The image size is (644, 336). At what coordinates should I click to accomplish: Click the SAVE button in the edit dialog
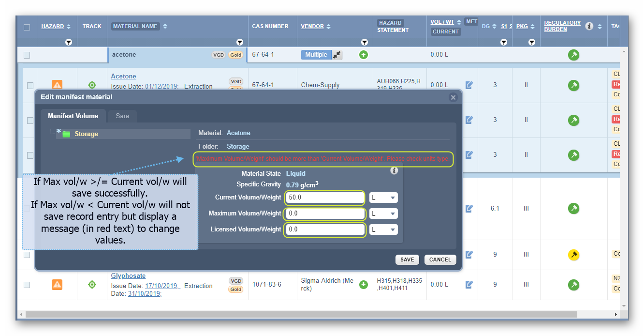(x=407, y=260)
